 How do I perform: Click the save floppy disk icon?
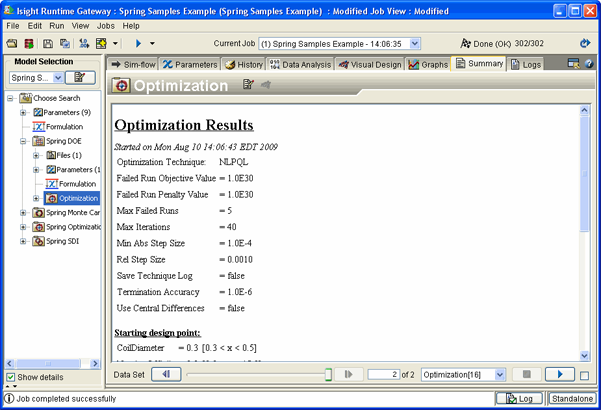point(48,44)
